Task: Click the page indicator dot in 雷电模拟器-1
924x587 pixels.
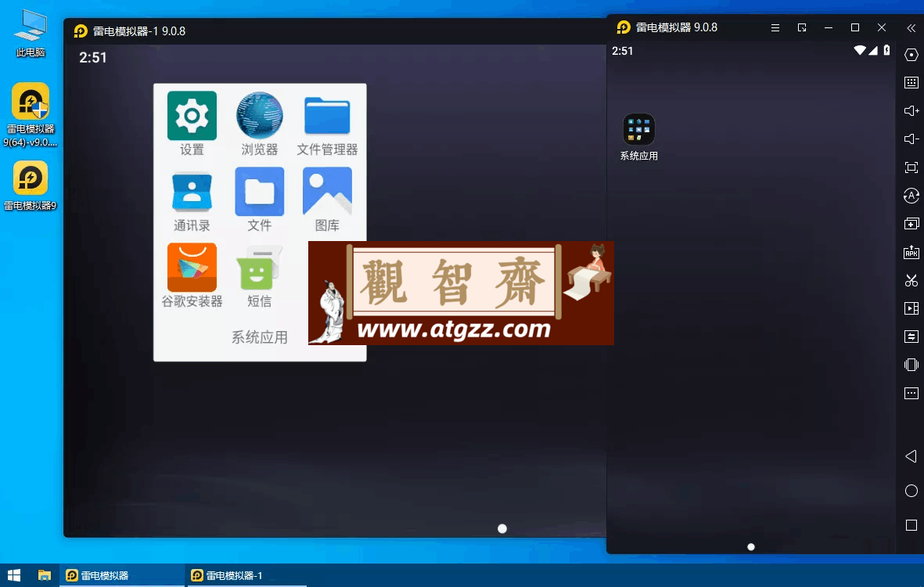Action: [x=502, y=528]
